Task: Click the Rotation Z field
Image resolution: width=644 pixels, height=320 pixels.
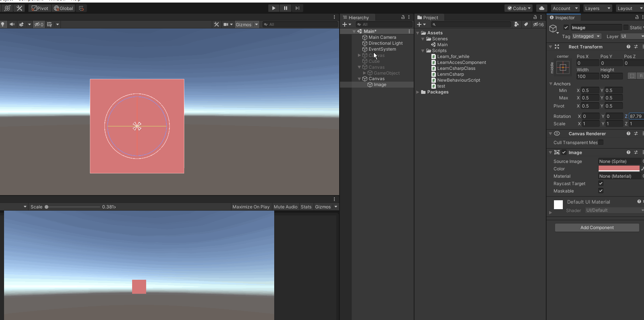Action: [636, 116]
